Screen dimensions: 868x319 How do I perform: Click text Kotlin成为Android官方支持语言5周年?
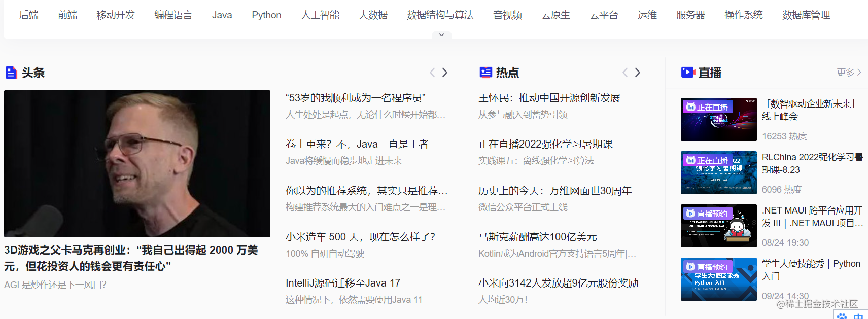click(557, 254)
